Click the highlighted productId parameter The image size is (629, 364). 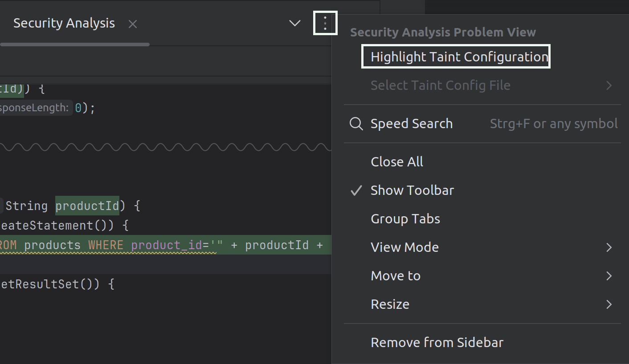click(87, 206)
